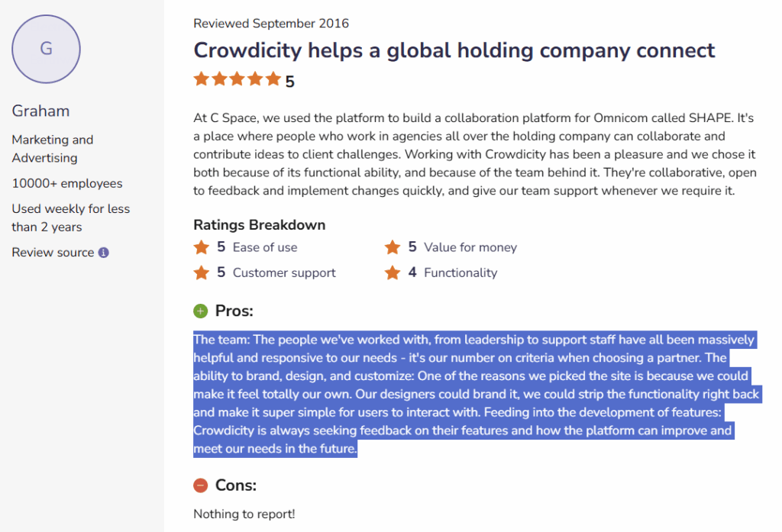This screenshot has width=782, height=532.
Task: Click the 'Marketing and Advertising' industry text
Action: click(x=52, y=149)
